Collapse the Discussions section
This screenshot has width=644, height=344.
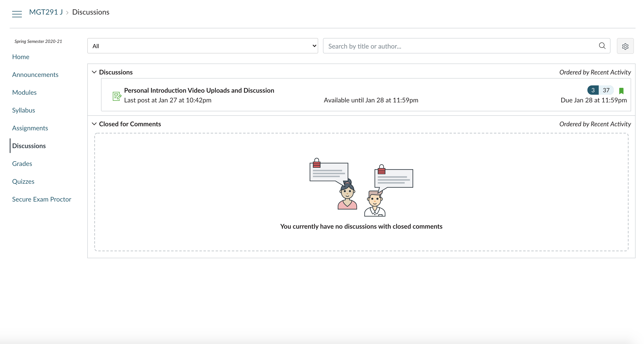click(x=94, y=72)
